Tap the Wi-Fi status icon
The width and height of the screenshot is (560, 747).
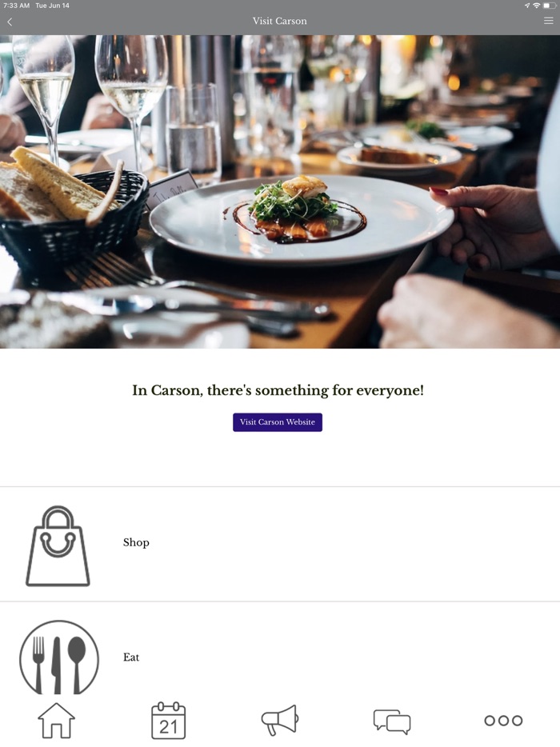pyautogui.click(x=536, y=6)
